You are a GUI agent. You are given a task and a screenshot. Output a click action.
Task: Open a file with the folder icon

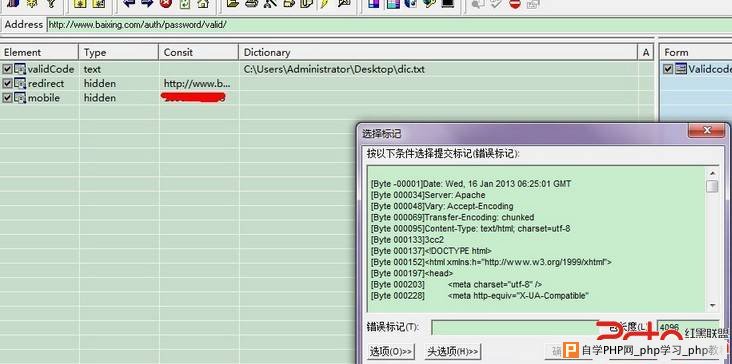[x=232, y=3]
